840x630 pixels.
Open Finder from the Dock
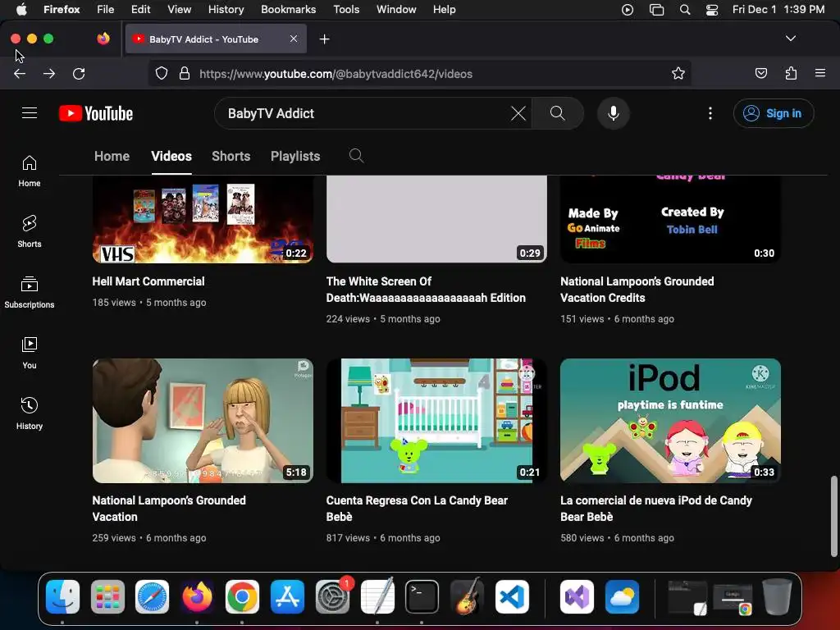tap(62, 596)
